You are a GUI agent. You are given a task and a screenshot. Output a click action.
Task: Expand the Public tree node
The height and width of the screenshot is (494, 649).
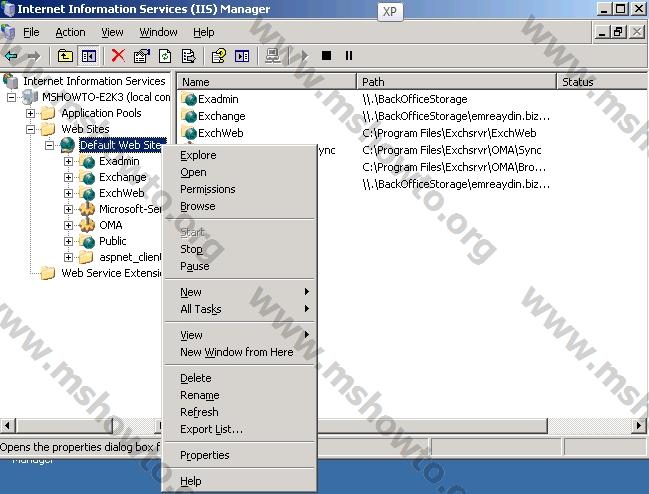(68, 241)
